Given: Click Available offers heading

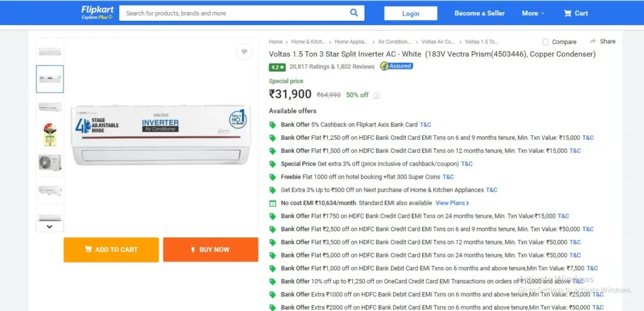Looking at the screenshot, I should [293, 111].
